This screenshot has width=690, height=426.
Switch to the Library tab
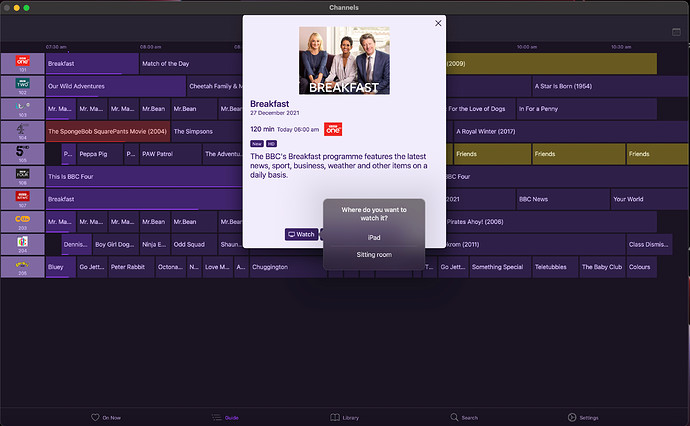tap(343, 417)
